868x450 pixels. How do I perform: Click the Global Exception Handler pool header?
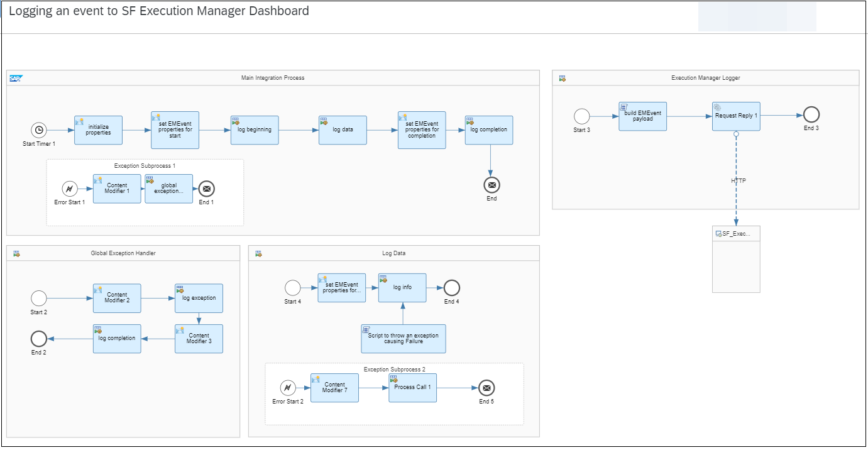pyautogui.click(x=123, y=253)
